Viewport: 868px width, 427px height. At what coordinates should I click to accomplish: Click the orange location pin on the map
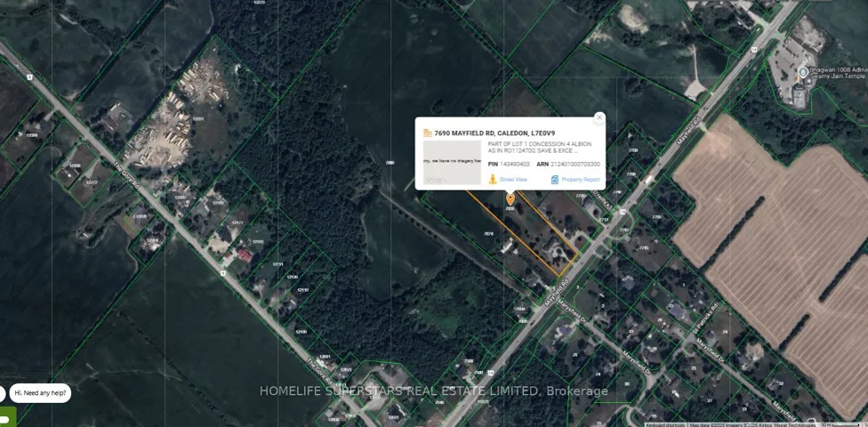pyautogui.click(x=510, y=197)
